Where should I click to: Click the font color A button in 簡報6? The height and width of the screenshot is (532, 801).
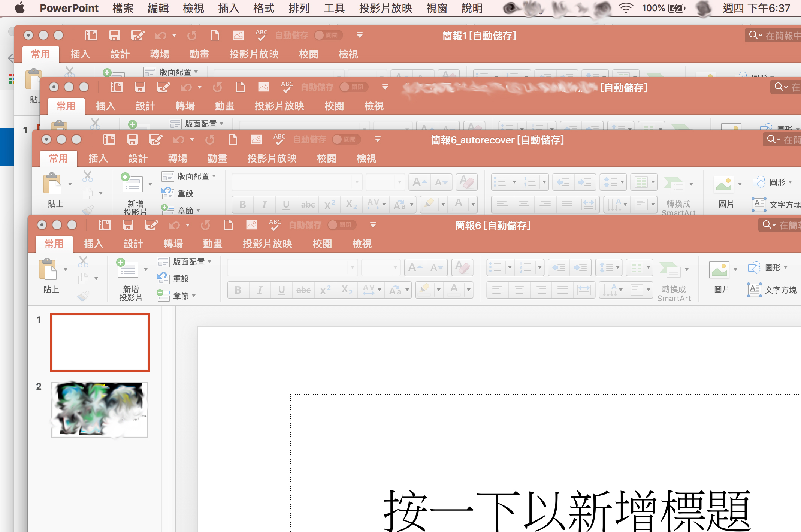click(x=454, y=290)
